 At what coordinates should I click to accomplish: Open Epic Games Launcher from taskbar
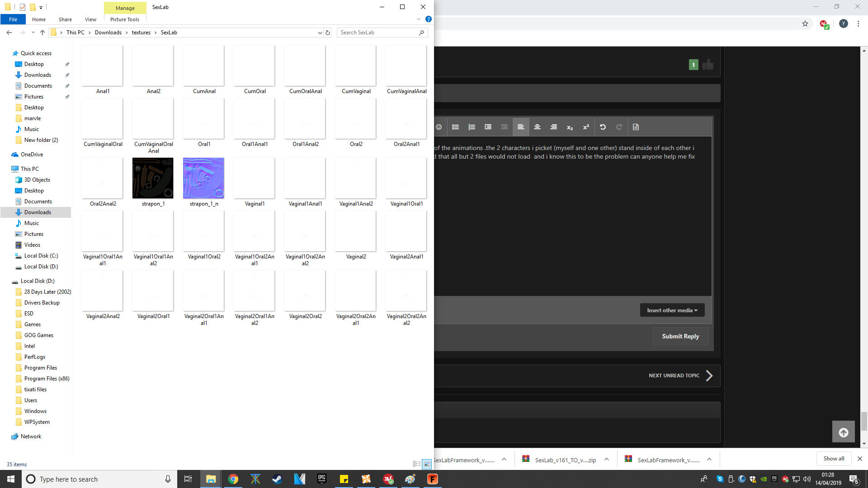[322, 479]
